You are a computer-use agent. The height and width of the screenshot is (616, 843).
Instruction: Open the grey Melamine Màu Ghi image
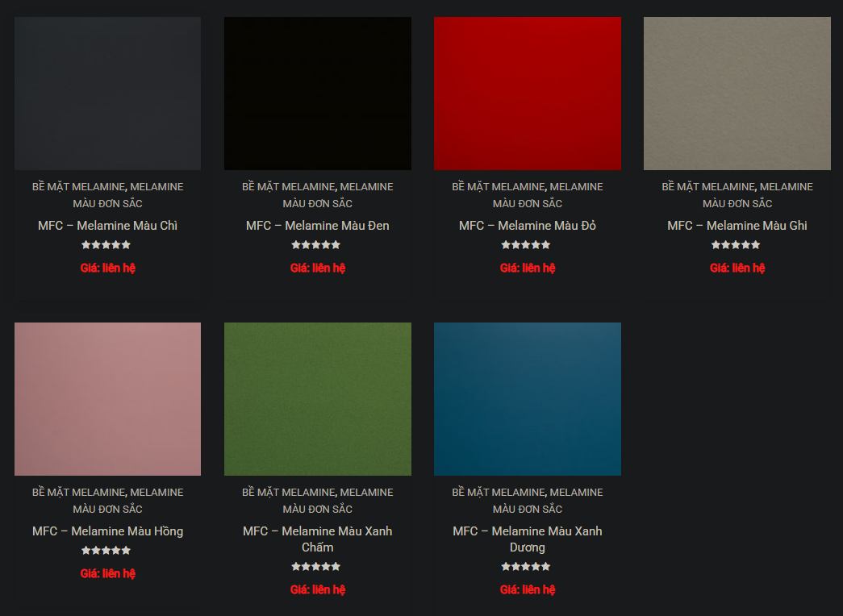pos(737,94)
